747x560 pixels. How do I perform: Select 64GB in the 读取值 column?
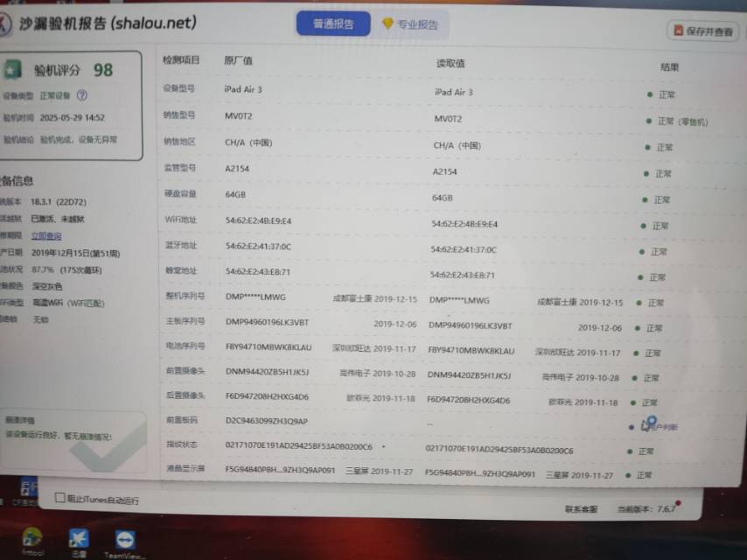coord(442,198)
